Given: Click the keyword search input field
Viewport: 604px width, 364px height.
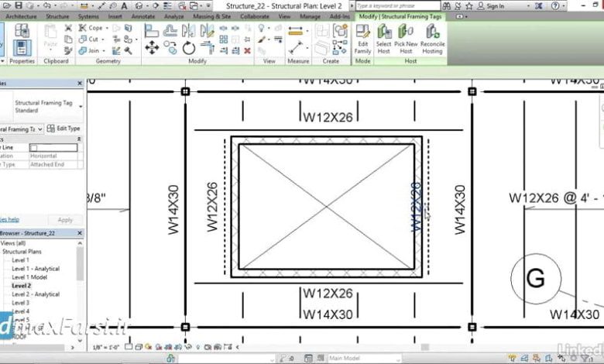Looking at the screenshot, I should tap(393, 6).
